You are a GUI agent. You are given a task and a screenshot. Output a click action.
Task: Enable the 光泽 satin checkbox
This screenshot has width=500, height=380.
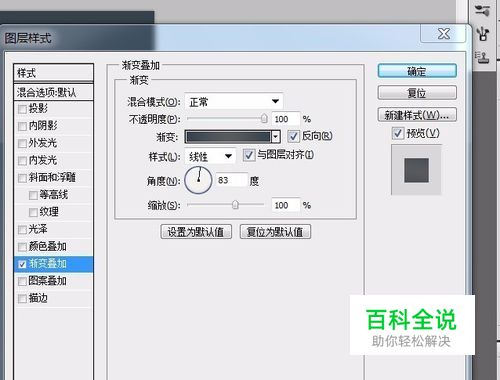coord(22,230)
